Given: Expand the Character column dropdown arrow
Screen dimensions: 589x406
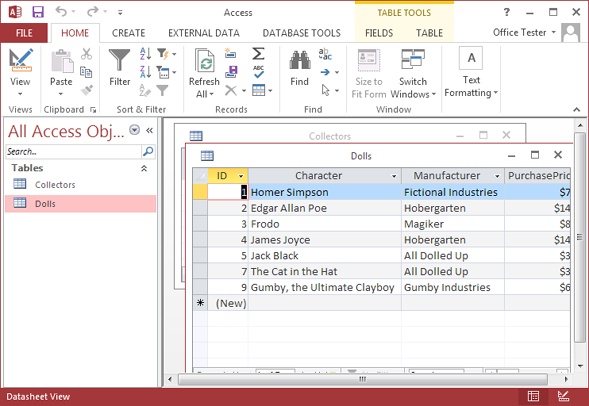Looking at the screenshot, I should point(394,176).
